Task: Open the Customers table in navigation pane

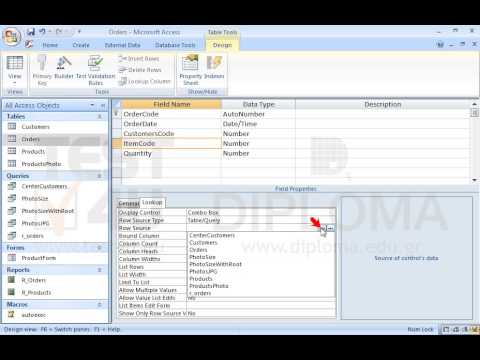Action: [x=35, y=127]
